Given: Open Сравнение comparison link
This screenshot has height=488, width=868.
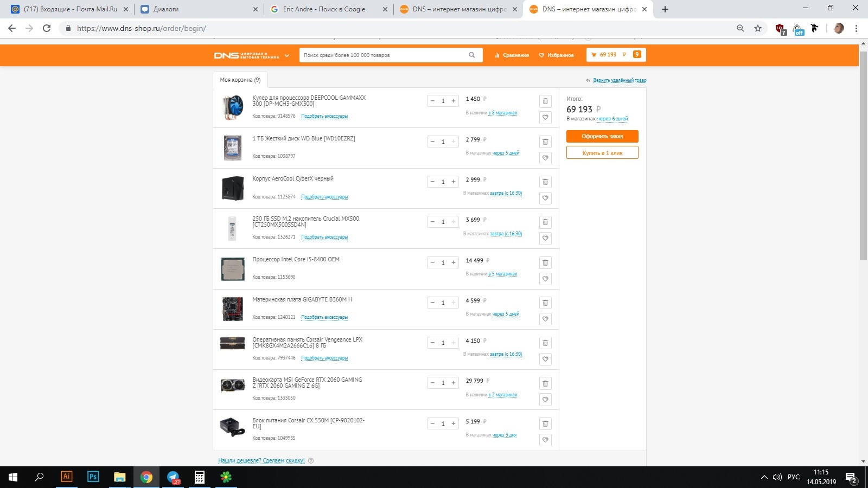Looking at the screenshot, I should pos(512,55).
